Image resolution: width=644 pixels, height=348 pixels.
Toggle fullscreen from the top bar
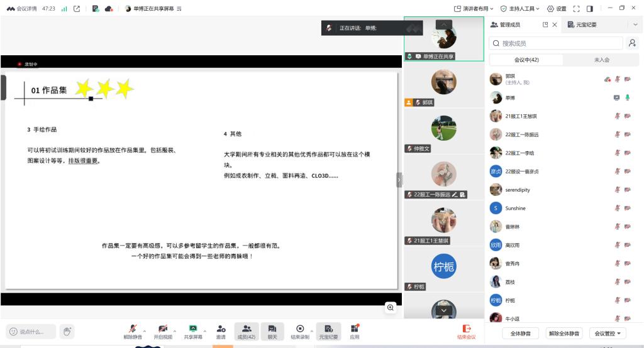point(576,9)
